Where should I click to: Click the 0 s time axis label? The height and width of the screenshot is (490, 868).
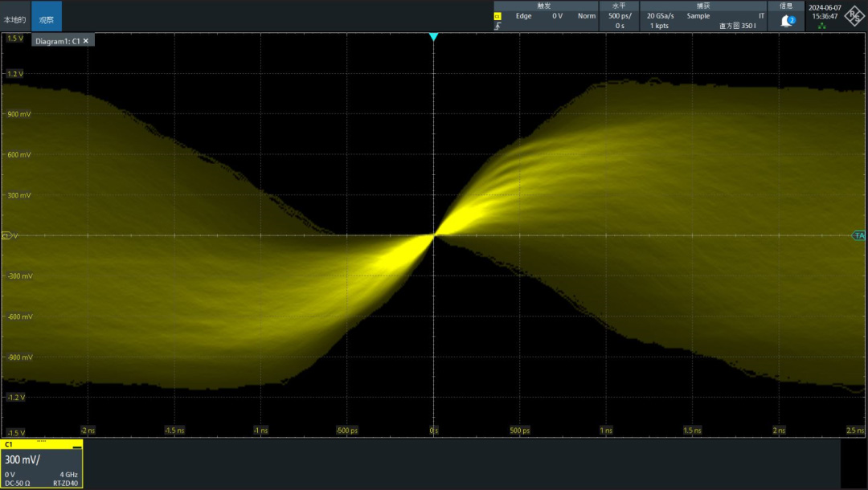tap(433, 431)
